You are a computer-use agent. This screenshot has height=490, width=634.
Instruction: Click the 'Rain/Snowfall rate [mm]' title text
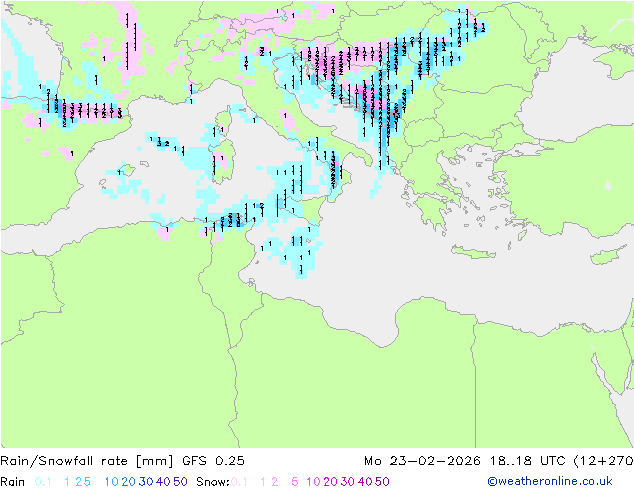click(x=87, y=461)
